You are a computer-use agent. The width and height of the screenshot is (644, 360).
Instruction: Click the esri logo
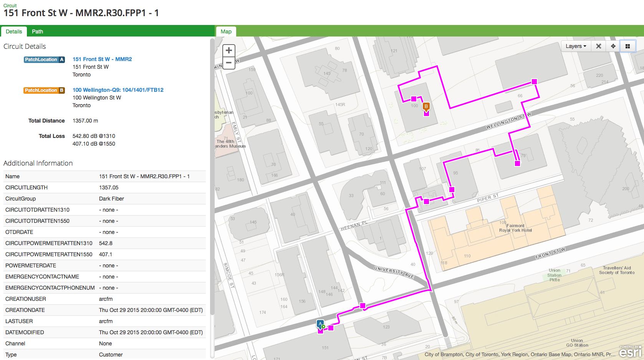point(630,352)
